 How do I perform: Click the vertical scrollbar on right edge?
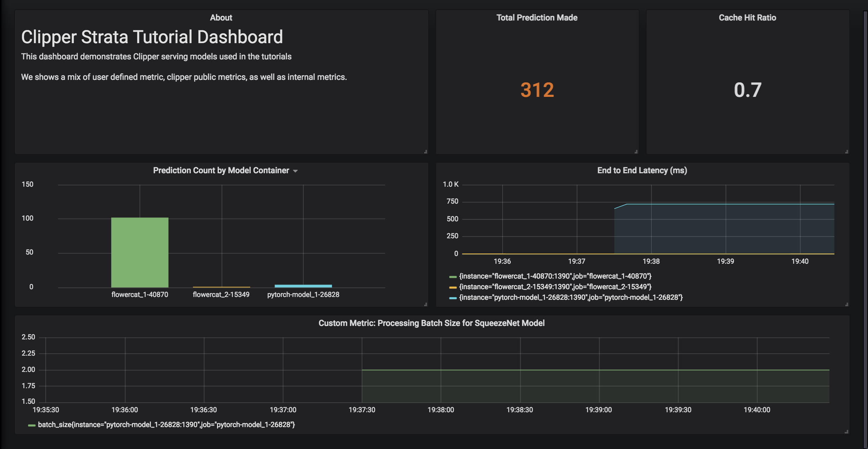(x=865, y=226)
